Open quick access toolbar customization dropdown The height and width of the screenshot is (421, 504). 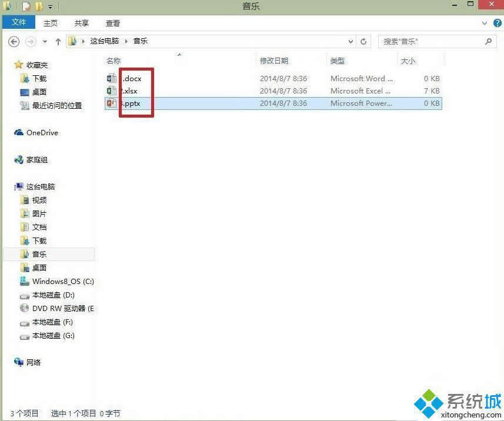[x=50, y=6]
